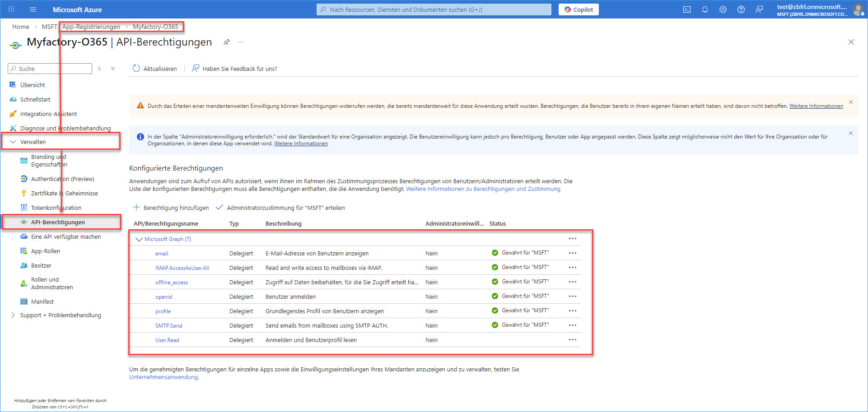
Task: Collapse the Microsoft Graph permissions group
Action: point(139,239)
